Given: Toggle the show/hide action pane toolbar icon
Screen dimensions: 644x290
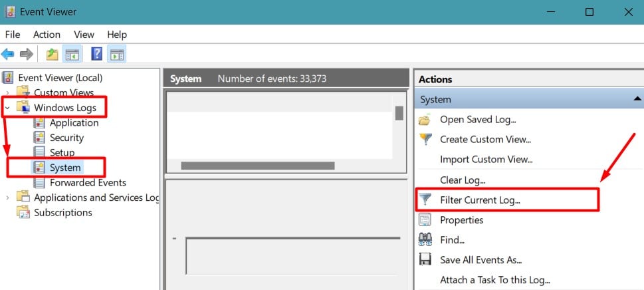Looking at the screenshot, I should [117, 54].
